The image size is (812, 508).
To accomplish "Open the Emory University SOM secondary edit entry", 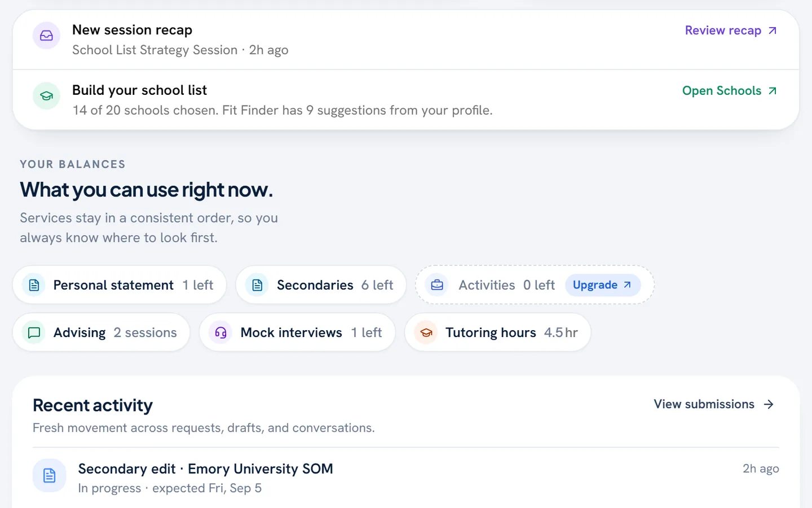I will click(406, 478).
